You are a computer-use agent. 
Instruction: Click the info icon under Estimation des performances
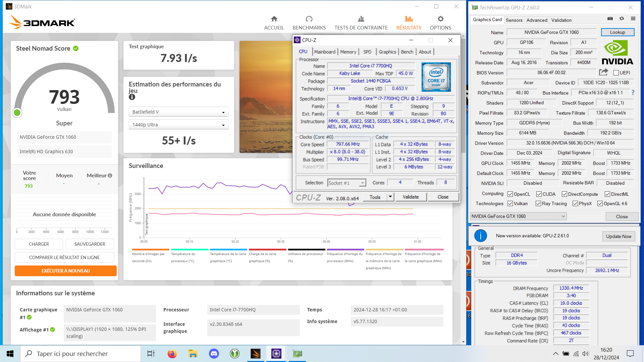132,97
